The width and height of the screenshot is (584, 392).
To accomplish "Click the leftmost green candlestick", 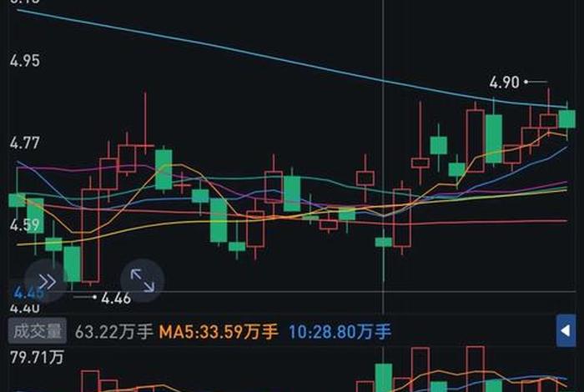I will [x=17, y=200].
